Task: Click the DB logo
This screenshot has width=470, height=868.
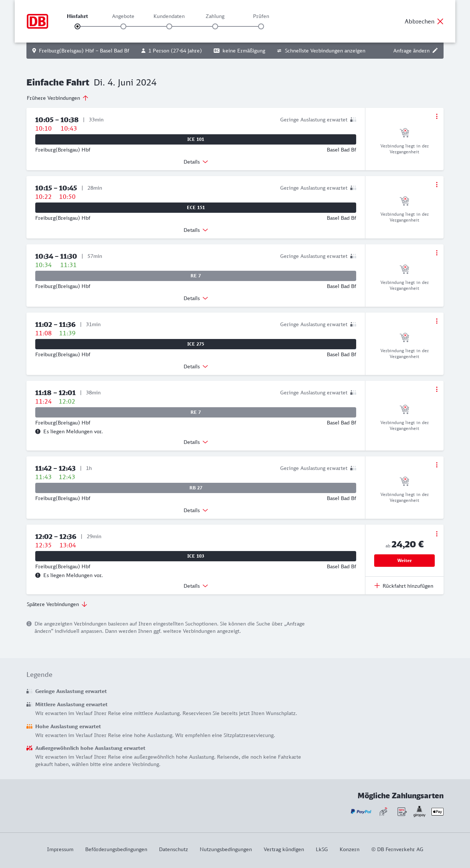Action: tap(37, 21)
